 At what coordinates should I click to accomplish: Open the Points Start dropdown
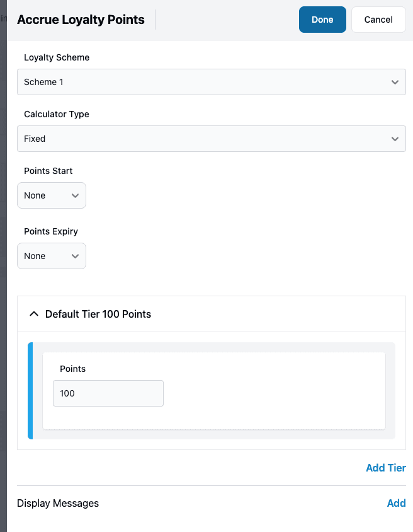(51, 195)
